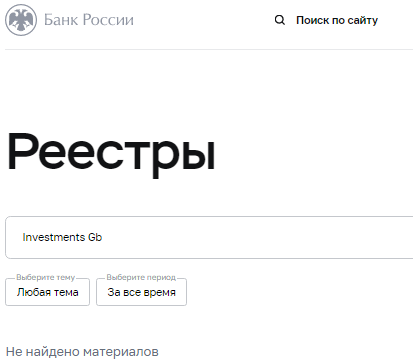The height and width of the screenshot is (363, 413).
Task: Open the Любая тема topic dropdown
Action: tap(47, 292)
